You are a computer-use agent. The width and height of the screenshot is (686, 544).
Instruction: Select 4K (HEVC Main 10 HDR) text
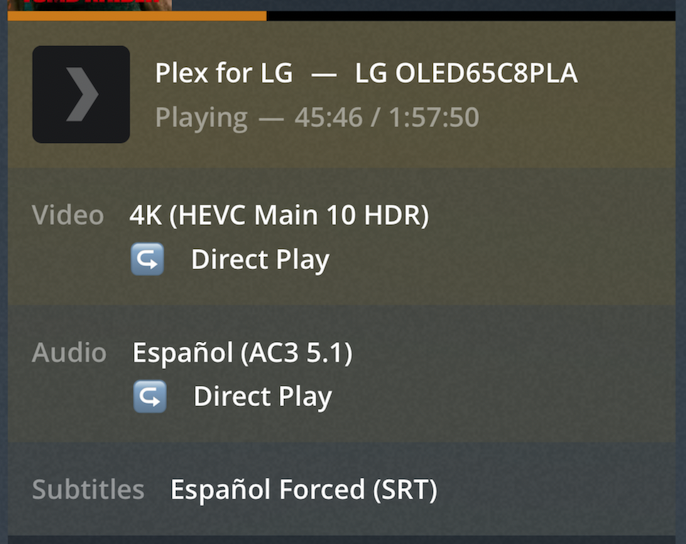(279, 215)
